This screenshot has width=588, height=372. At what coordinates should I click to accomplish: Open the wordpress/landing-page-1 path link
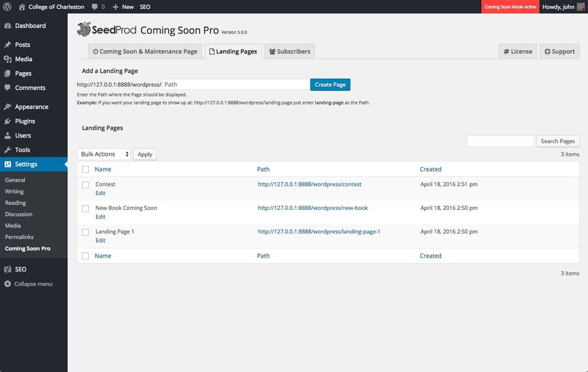pos(318,231)
